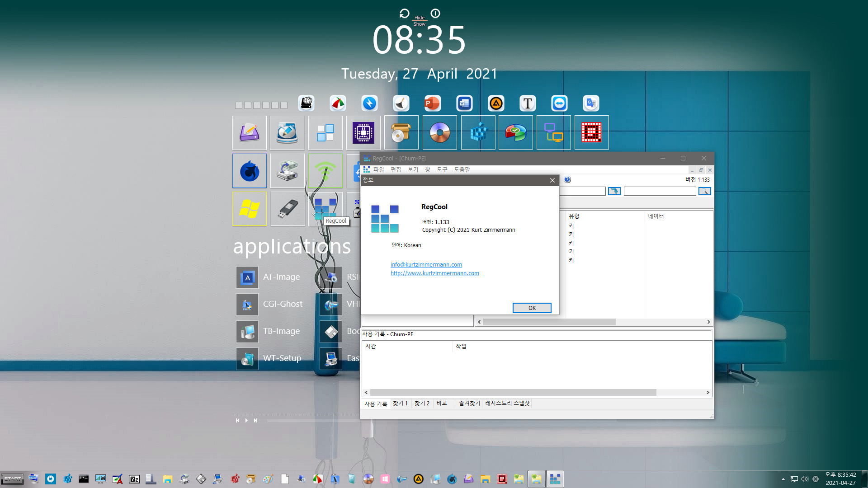The image size is (868, 488).
Task: Open the 보기 menu in RegCool
Action: 413,169
